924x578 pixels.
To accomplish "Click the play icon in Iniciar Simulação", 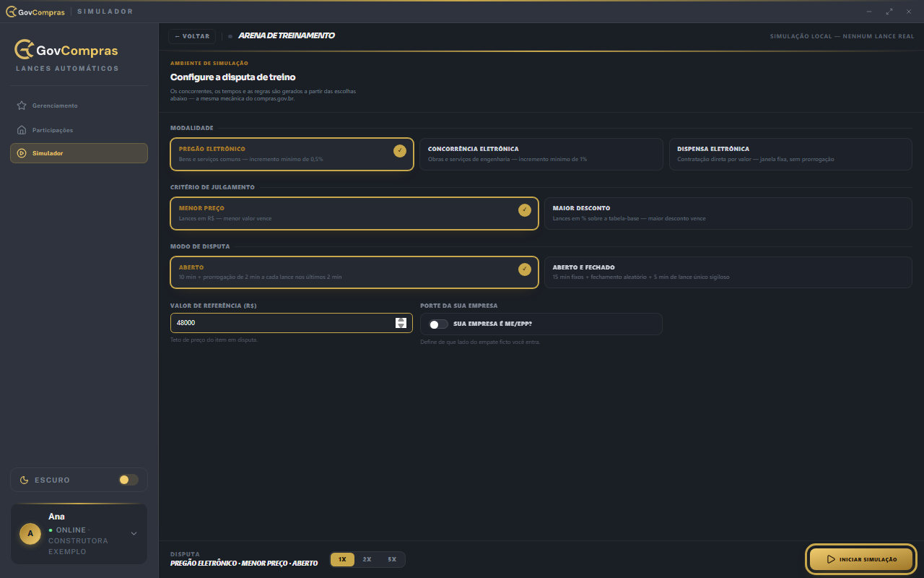I will point(831,559).
